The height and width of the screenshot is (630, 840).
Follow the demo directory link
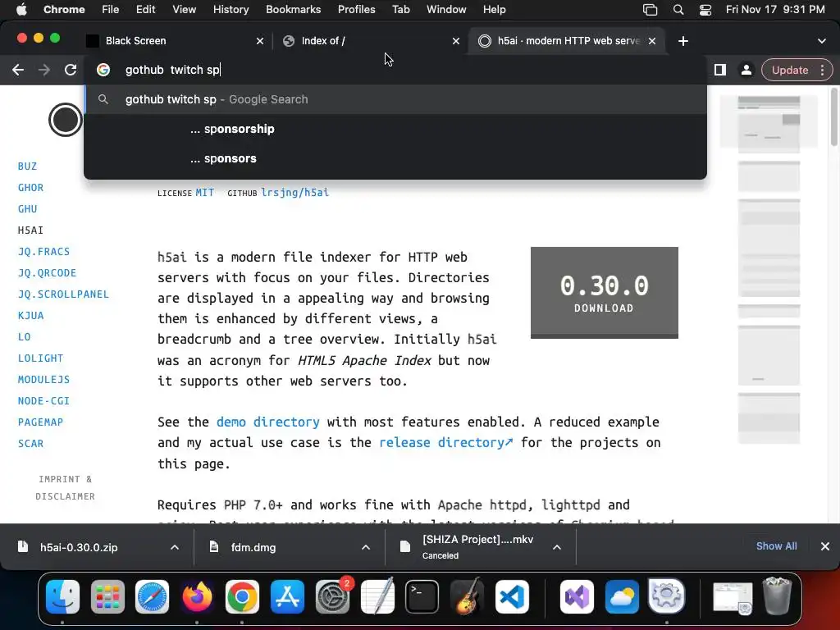click(x=268, y=422)
